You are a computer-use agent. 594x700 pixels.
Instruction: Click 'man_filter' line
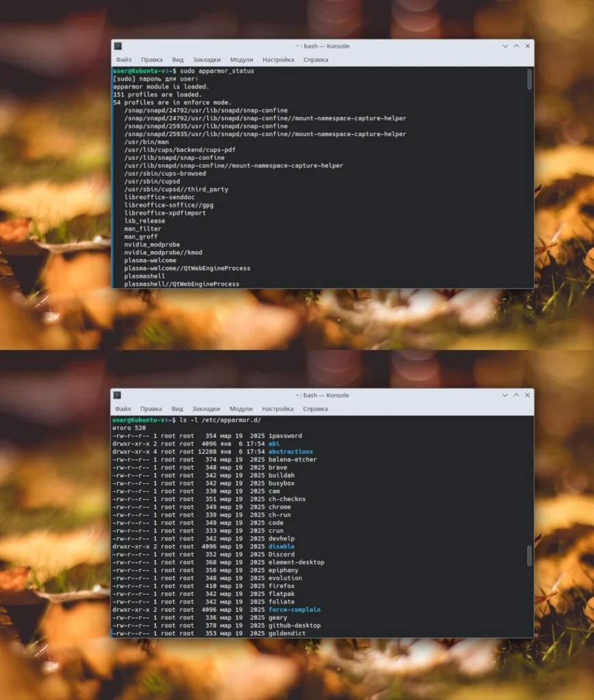[x=143, y=229]
